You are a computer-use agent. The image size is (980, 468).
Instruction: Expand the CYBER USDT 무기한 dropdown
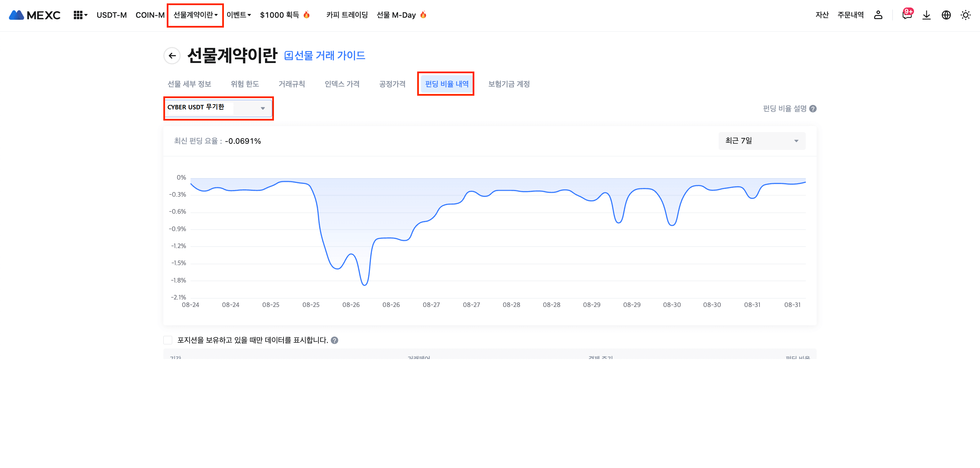[x=218, y=108]
